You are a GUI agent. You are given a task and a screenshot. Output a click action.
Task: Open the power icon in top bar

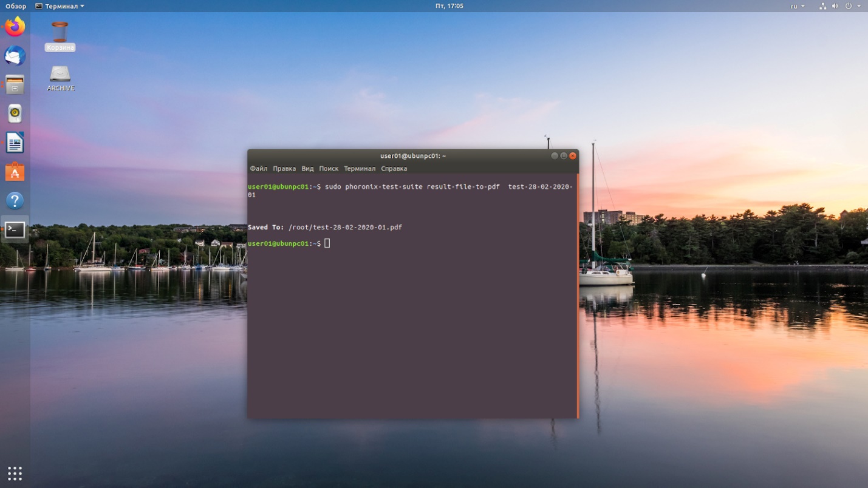tap(848, 6)
